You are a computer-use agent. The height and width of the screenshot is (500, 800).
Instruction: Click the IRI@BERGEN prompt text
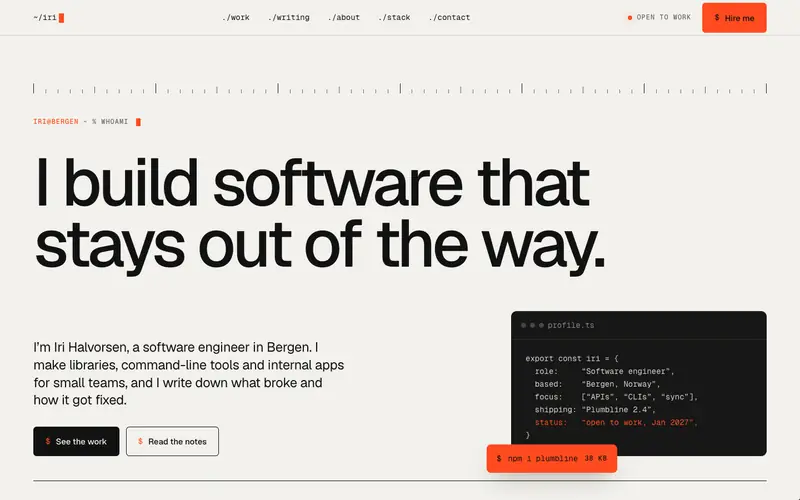click(x=56, y=121)
